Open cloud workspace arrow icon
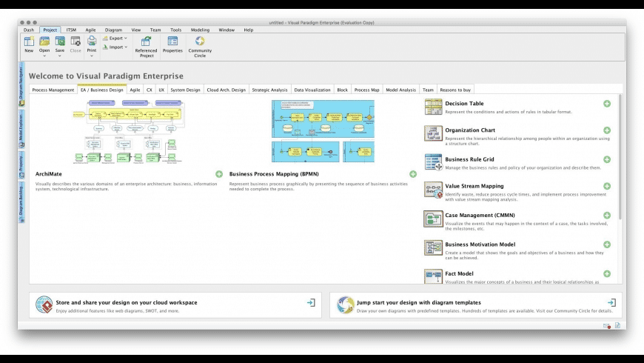The image size is (644, 363). [x=312, y=303]
